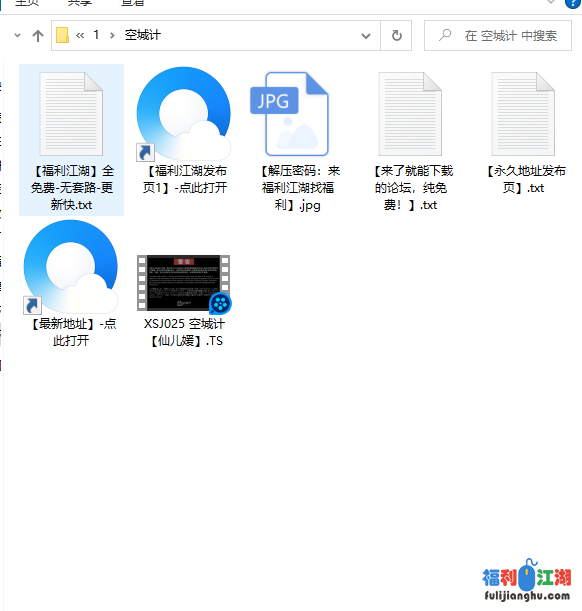Screen dimensions: 582x611
Task: Click the breadcrumb double-chevron overflow
Action: (x=80, y=35)
